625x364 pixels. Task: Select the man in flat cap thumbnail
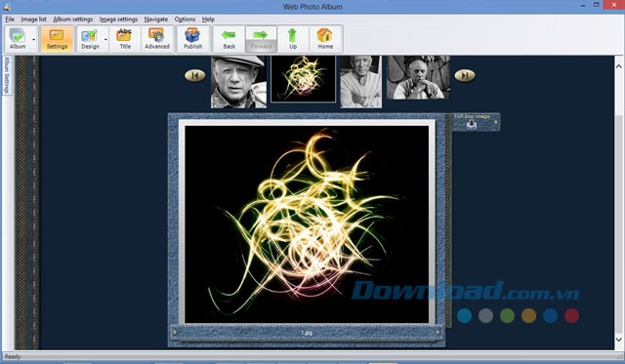238,82
